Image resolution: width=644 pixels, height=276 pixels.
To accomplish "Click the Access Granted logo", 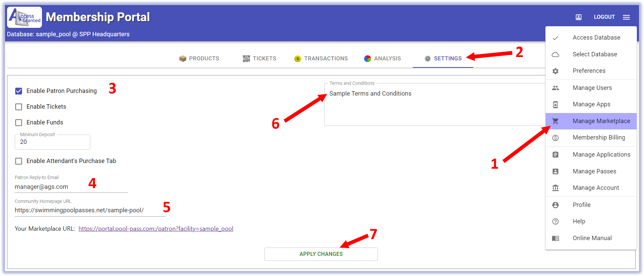I will pos(24,17).
